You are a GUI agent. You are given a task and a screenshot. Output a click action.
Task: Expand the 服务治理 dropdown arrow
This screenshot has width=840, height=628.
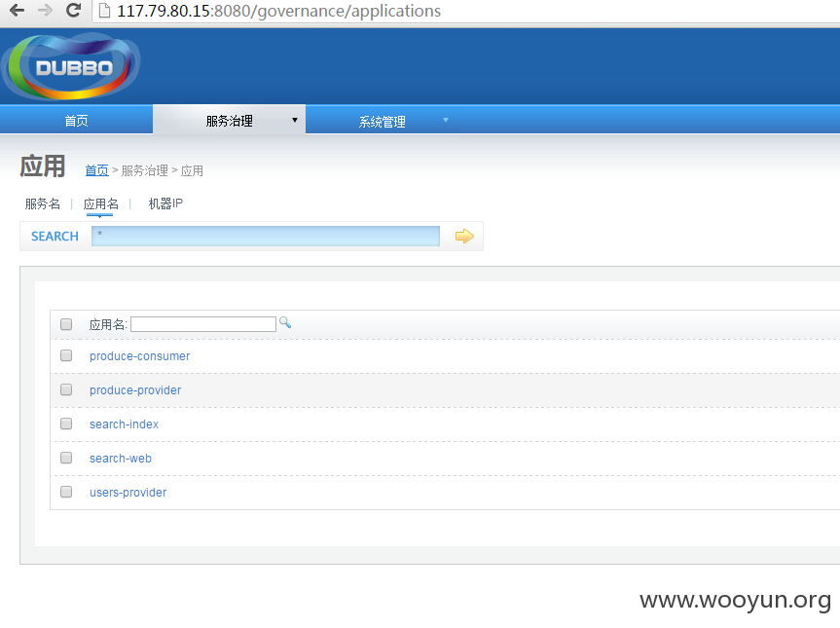(x=295, y=120)
